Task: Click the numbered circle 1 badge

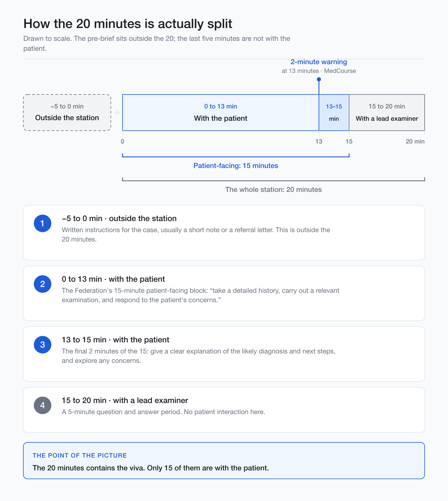Action: [x=43, y=223]
